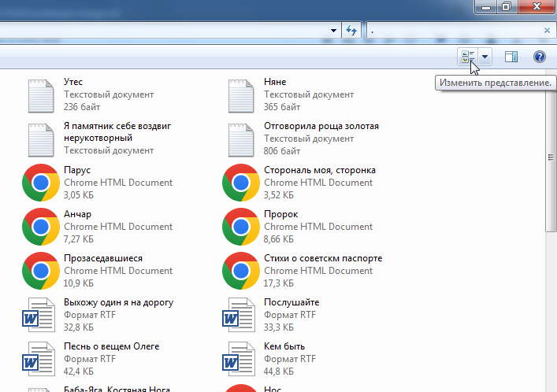
Task: Select the Няне text file icon
Action: [x=241, y=96]
